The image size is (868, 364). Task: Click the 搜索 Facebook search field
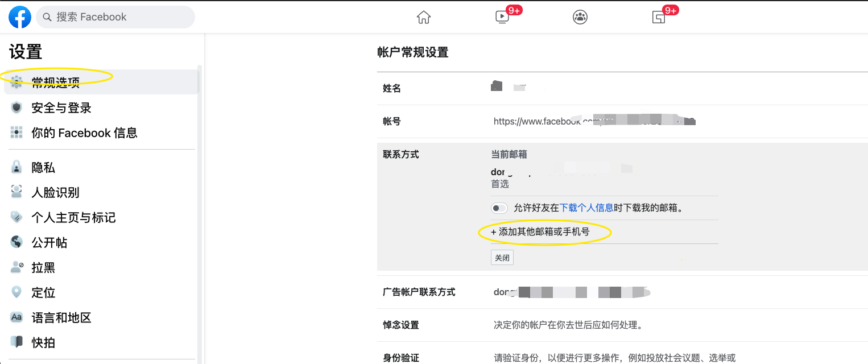[x=115, y=17]
